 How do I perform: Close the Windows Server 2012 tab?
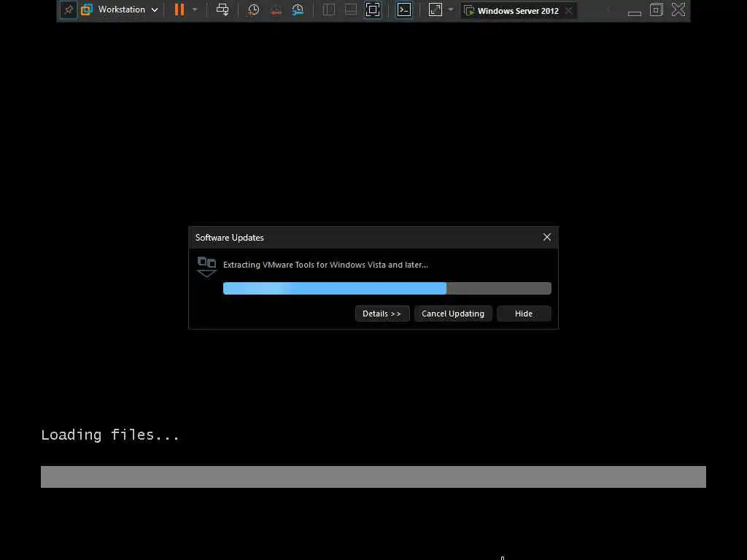[x=568, y=10]
